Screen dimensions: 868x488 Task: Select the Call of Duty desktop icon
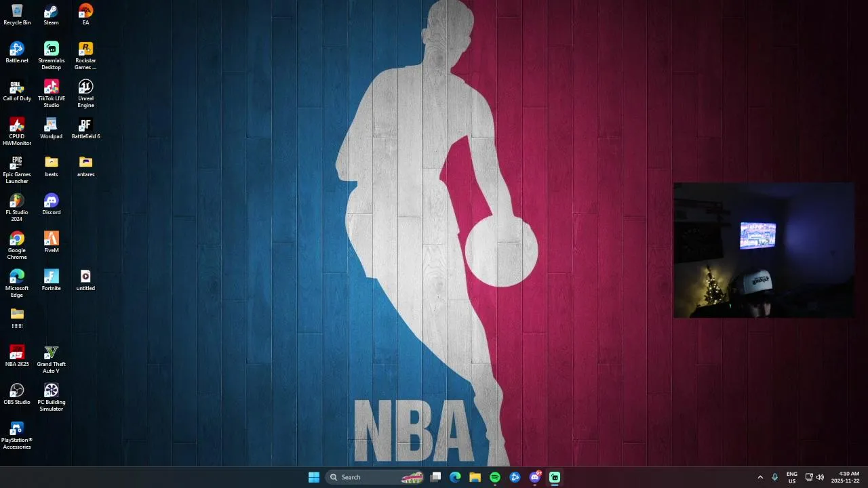pyautogui.click(x=17, y=90)
